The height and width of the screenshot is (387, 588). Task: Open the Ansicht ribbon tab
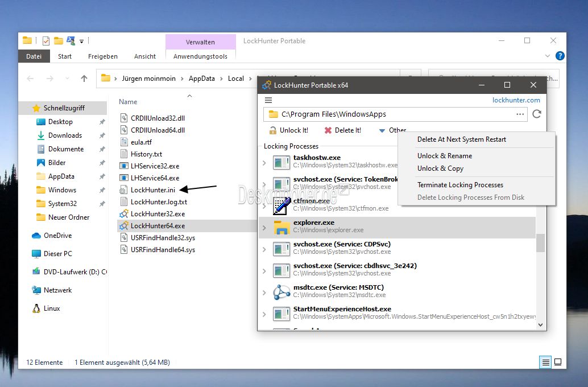(x=145, y=56)
